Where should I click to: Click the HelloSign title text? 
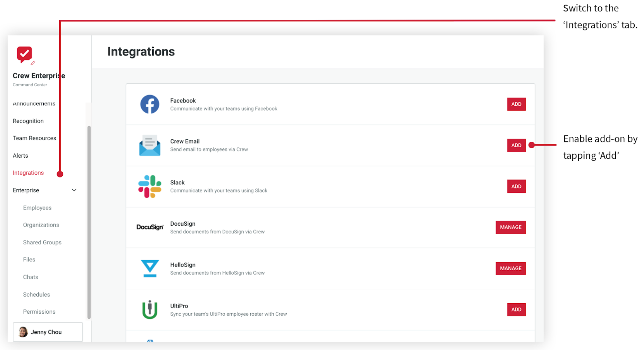[x=183, y=265]
